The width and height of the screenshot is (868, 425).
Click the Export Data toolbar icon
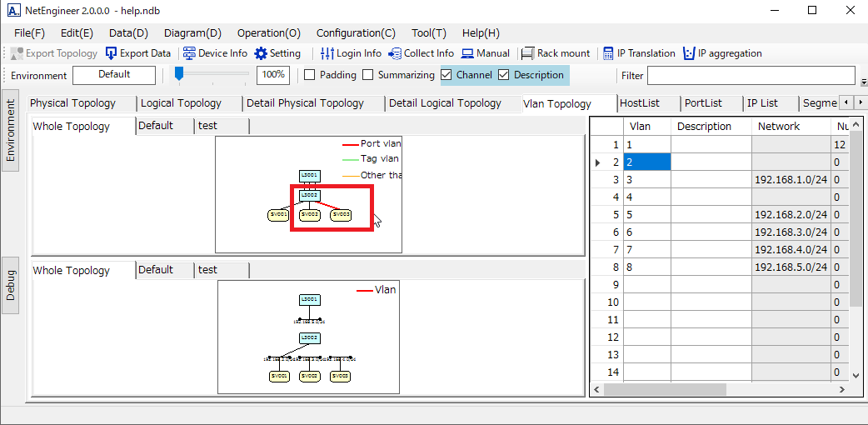(112, 53)
